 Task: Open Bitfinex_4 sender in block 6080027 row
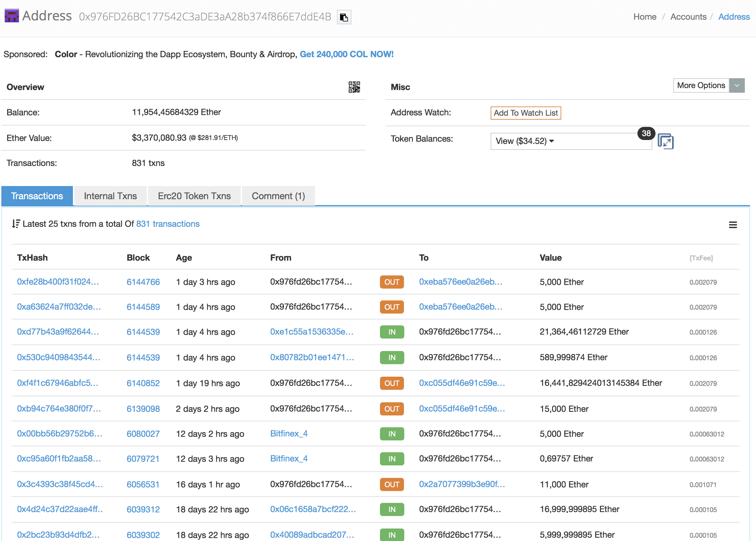tap(289, 434)
